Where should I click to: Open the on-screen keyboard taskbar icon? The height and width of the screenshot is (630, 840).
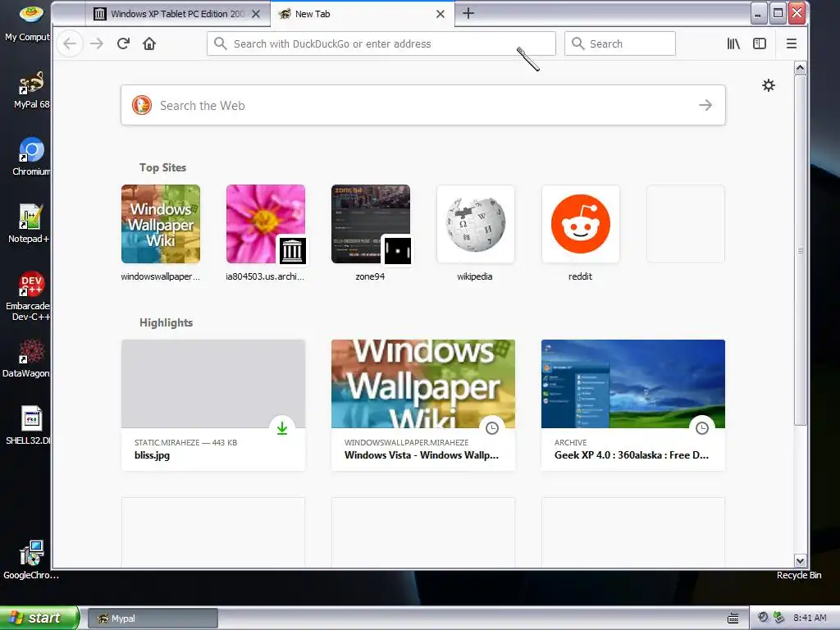(733, 619)
